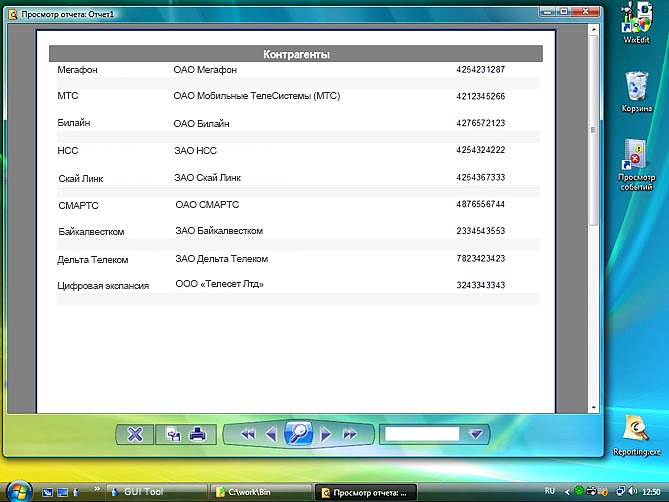Click ОАО Мобильные ТелеСистемы (МТС)
The width and height of the screenshot is (669, 502).
click(256, 96)
